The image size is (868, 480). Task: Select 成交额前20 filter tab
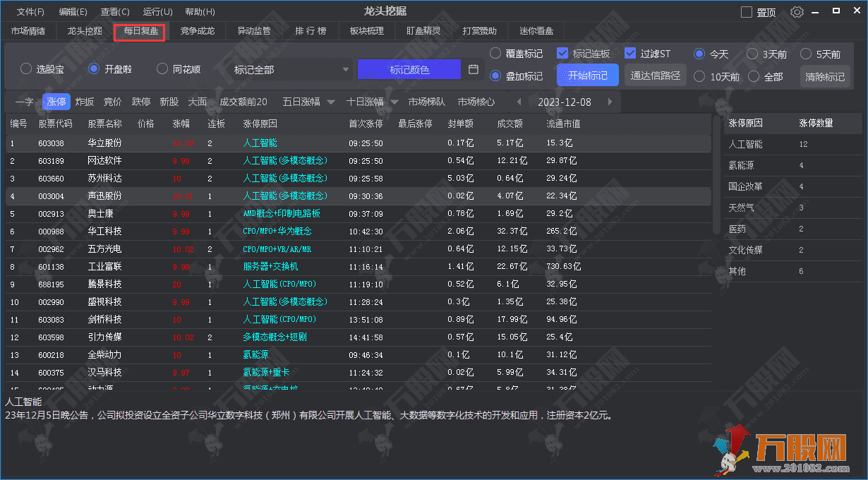243,102
